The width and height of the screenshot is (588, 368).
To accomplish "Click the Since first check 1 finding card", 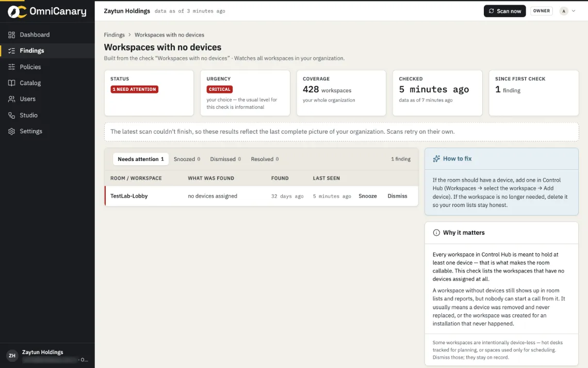I will 534,93.
